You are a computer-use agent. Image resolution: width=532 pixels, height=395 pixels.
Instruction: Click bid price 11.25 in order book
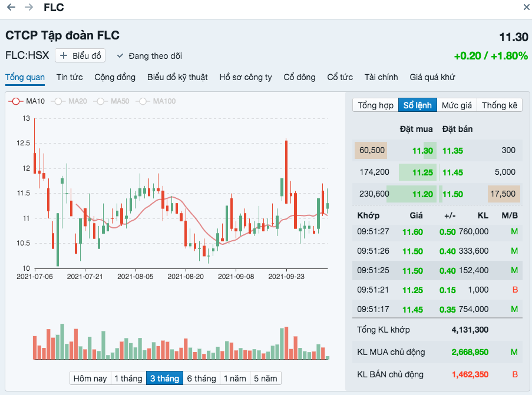pos(423,172)
